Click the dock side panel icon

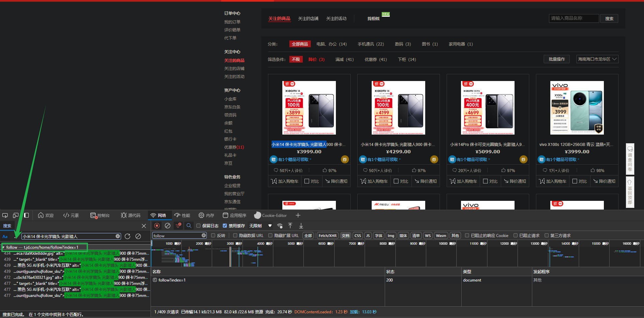click(x=26, y=215)
